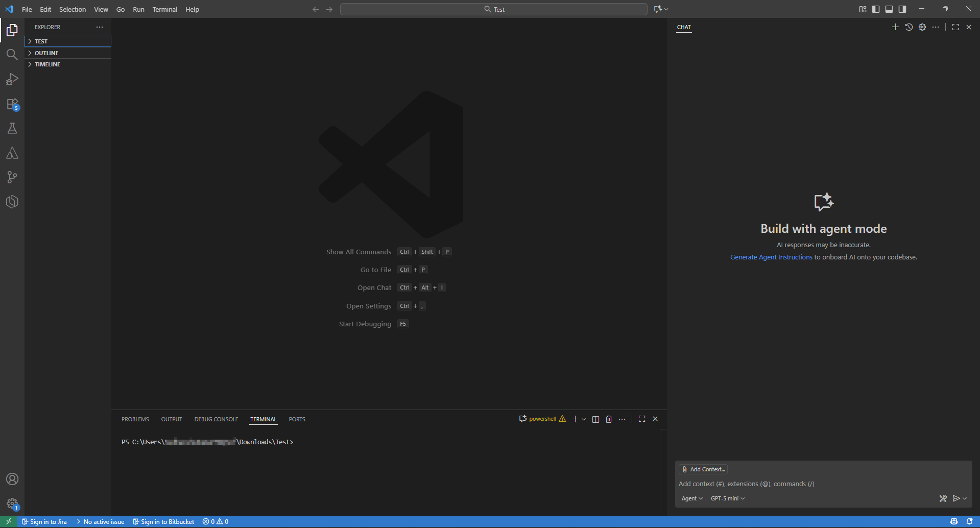Viewport: 980px width, 528px height.
Task: Open terminal panel more actions ellipsis
Action: [x=622, y=419]
